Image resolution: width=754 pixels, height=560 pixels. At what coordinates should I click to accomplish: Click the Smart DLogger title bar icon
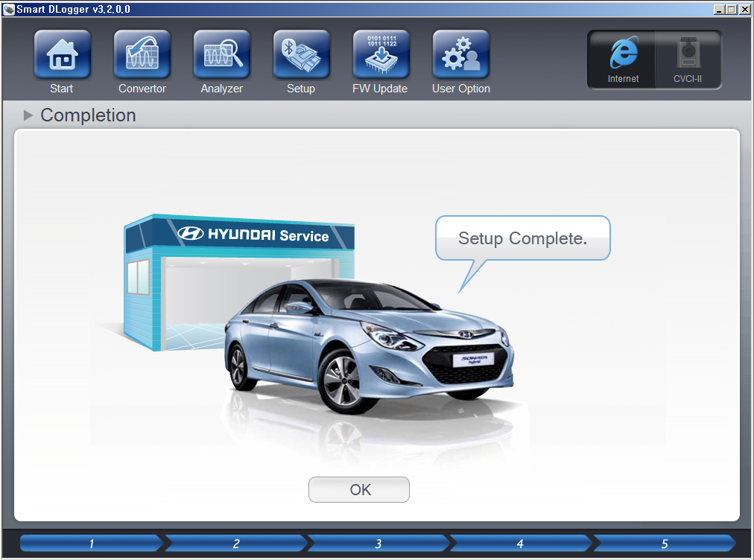point(9,9)
